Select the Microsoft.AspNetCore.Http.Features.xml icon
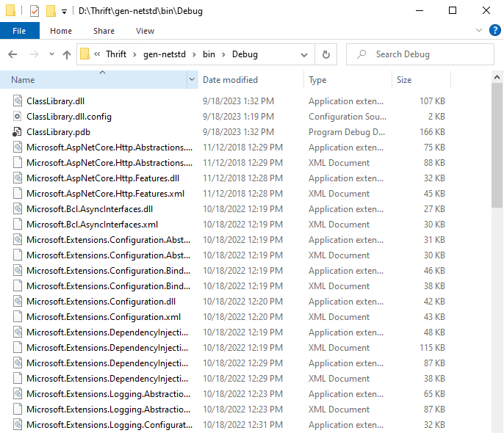Image resolution: width=504 pixels, height=433 pixels. coord(18,193)
